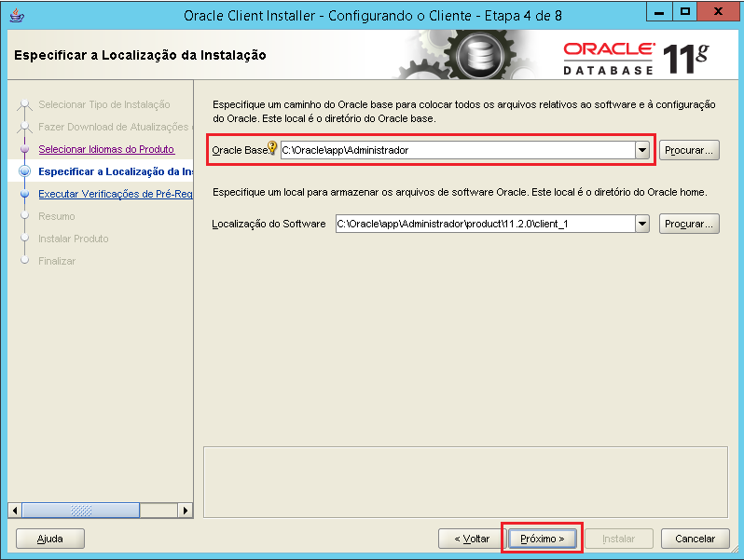The width and height of the screenshot is (744, 560).
Task: Proceed with the Próximo button
Action: coord(542,539)
